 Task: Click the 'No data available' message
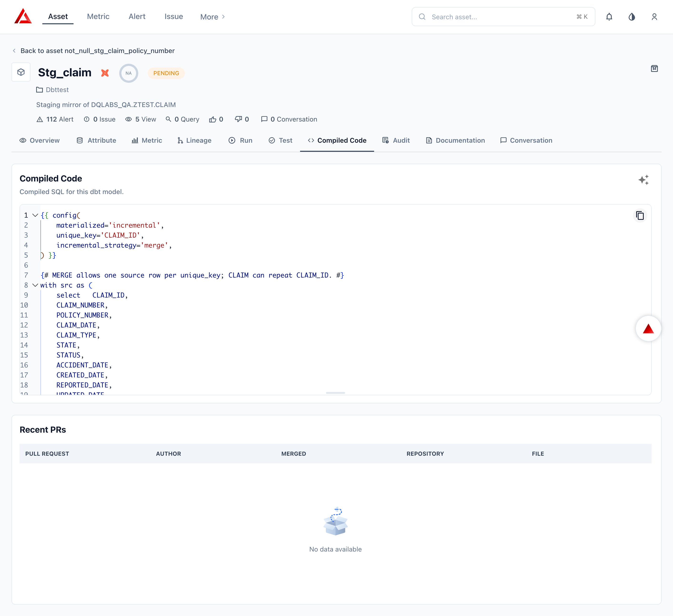(336, 549)
